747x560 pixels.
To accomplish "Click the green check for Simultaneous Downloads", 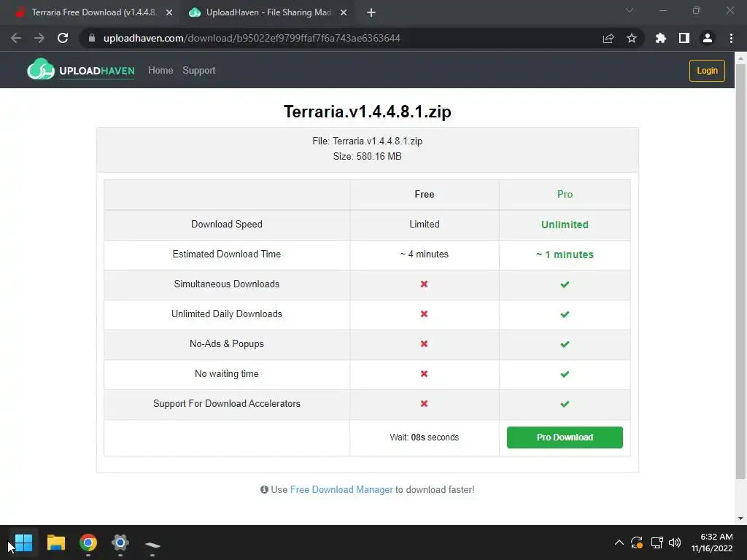I will click(x=565, y=284).
